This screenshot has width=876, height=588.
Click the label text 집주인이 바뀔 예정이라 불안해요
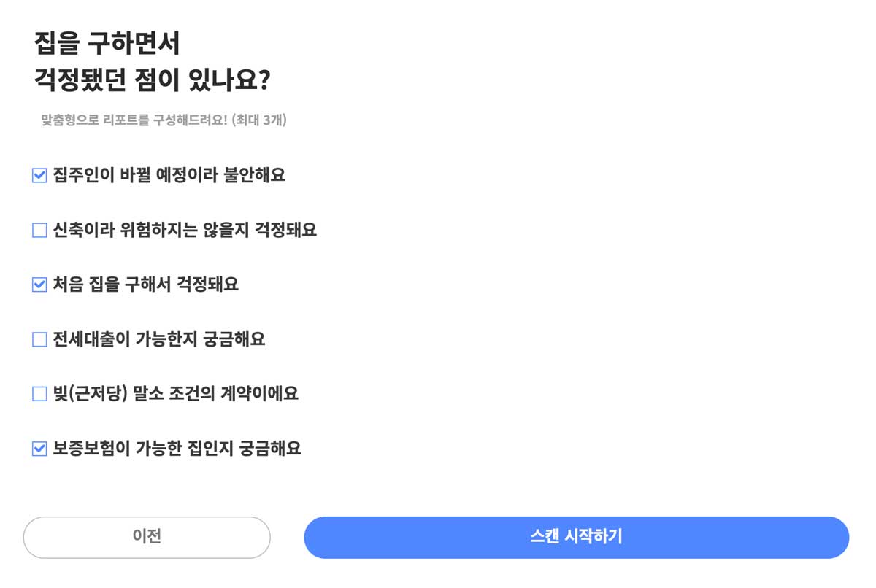(x=169, y=175)
